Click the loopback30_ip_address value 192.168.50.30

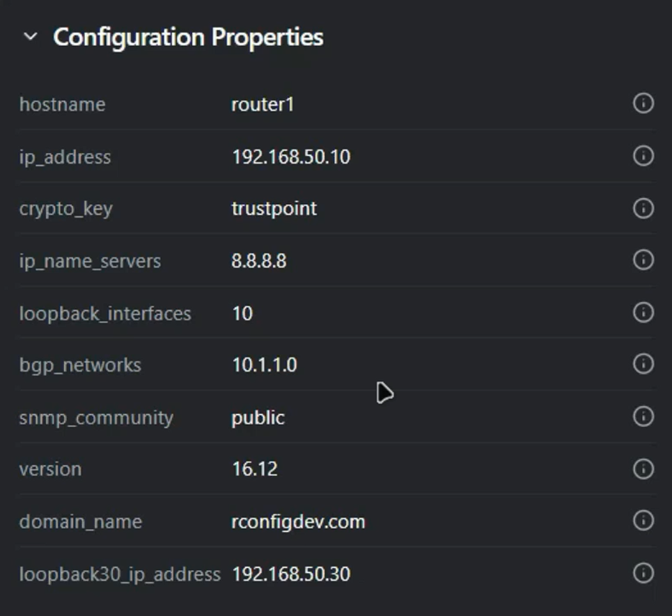pos(292,573)
